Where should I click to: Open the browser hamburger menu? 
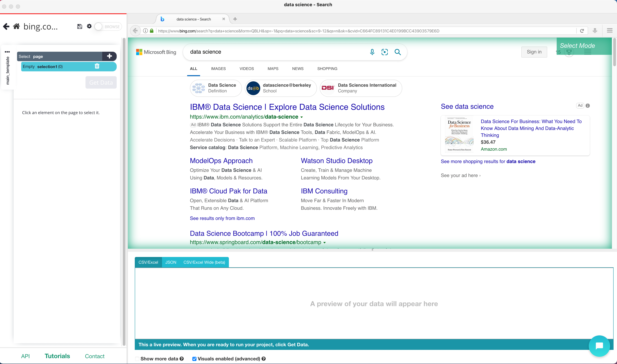pyautogui.click(x=610, y=31)
